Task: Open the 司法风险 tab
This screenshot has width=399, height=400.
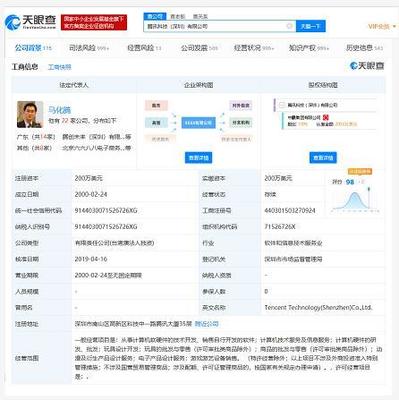Action: click(89, 48)
